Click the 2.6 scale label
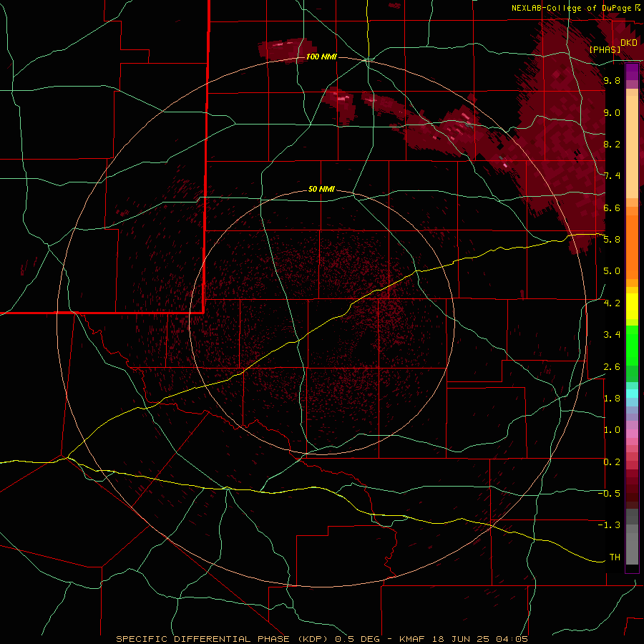The width and height of the screenshot is (644, 644). point(612,367)
